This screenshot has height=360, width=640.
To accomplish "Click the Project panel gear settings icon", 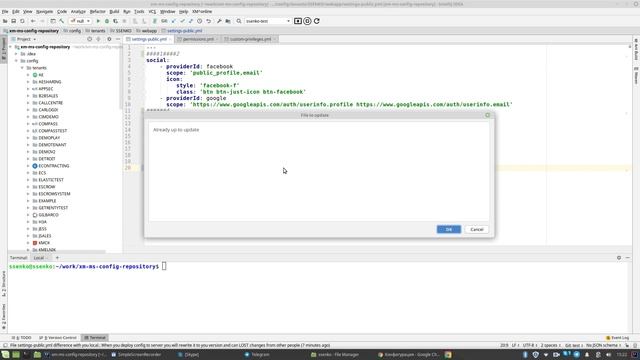I will tap(109, 39).
